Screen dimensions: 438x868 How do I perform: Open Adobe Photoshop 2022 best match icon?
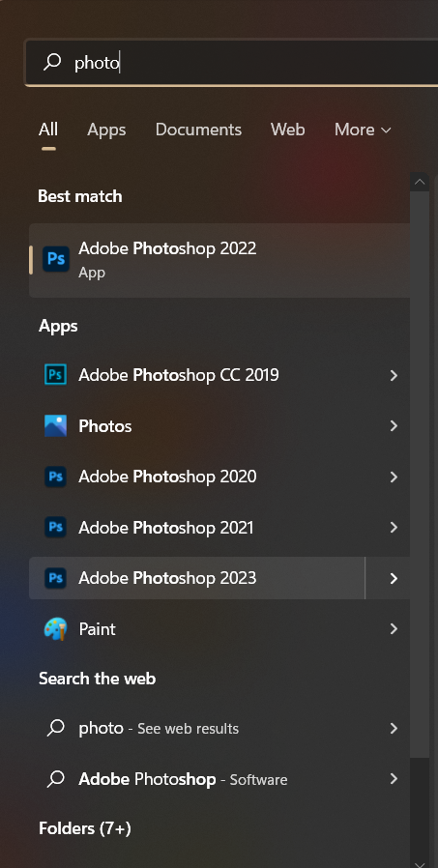pos(56,260)
